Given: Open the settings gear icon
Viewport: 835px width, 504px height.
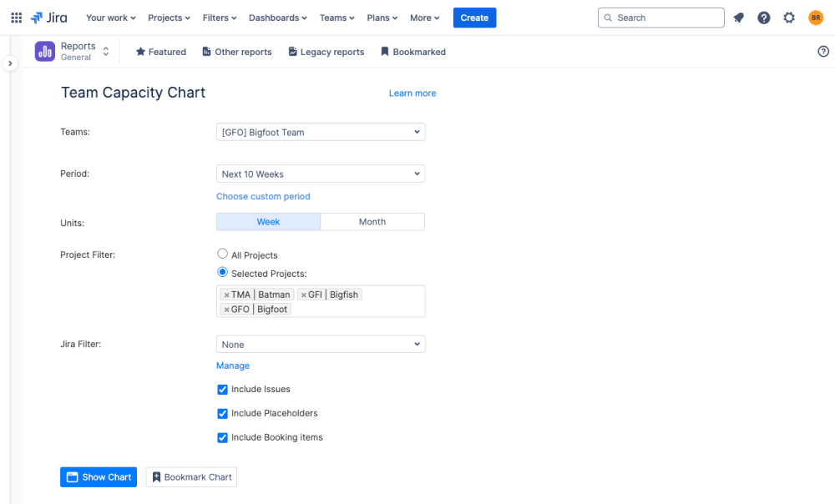Looking at the screenshot, I should (789, 18).
